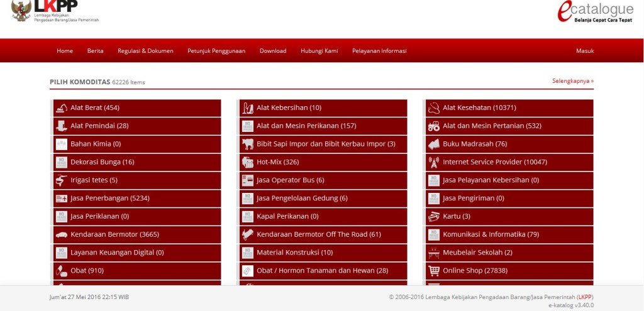
Task: Click the antenna icon for Internet Service Provider
Action: pos(434,162)
